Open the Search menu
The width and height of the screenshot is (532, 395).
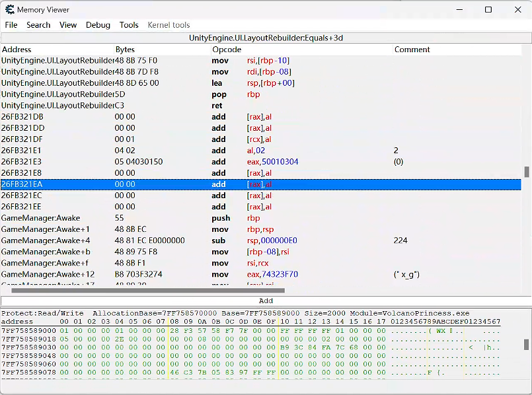point(38,25)
